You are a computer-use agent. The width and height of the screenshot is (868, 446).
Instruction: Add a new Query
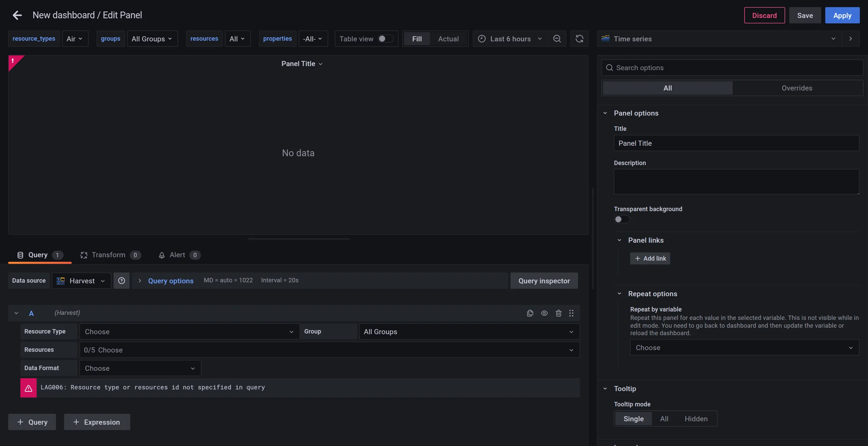click(32, 422)
